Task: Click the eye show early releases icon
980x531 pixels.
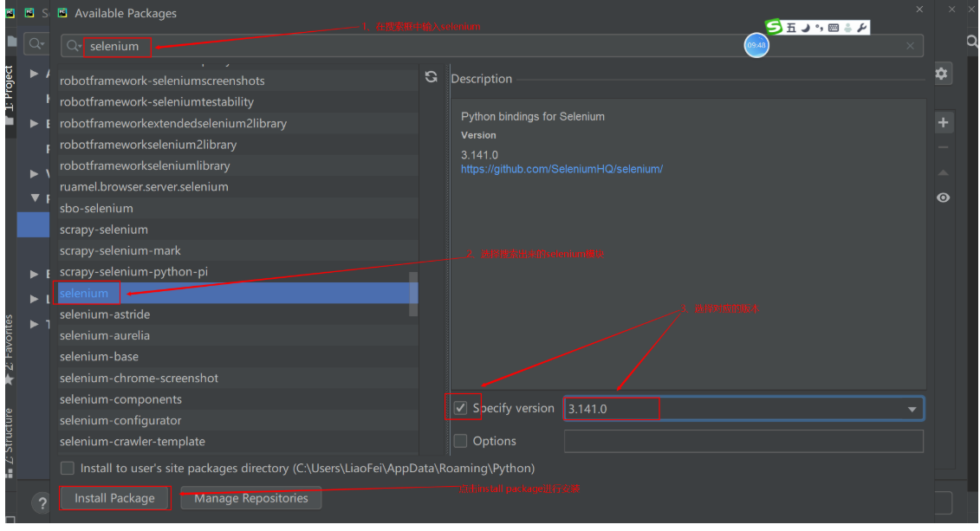Action: coord(943,198)
